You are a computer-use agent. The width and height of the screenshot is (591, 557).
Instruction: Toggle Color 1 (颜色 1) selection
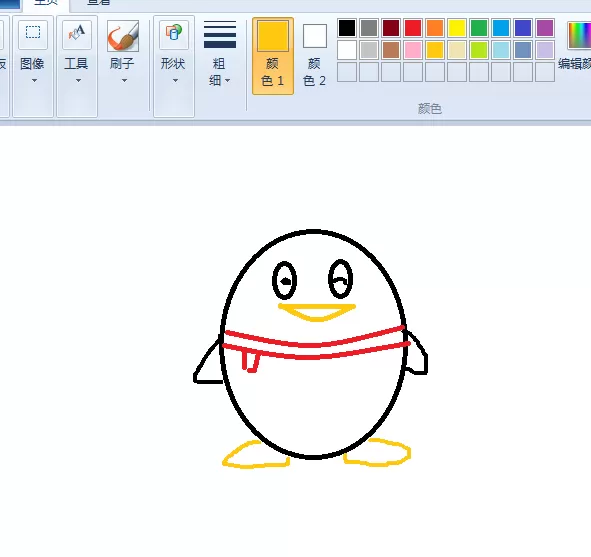[273, 56]
